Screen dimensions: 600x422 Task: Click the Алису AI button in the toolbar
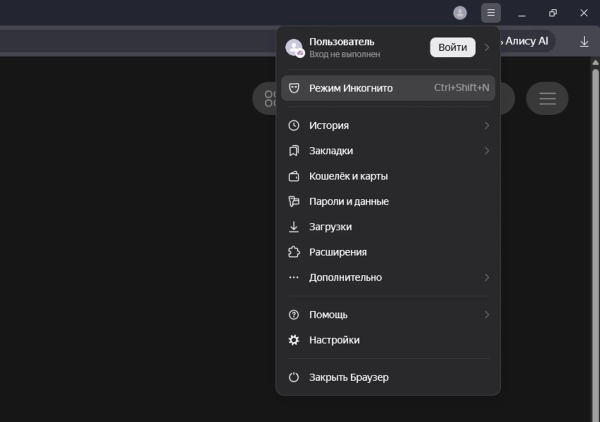(527, 41)
